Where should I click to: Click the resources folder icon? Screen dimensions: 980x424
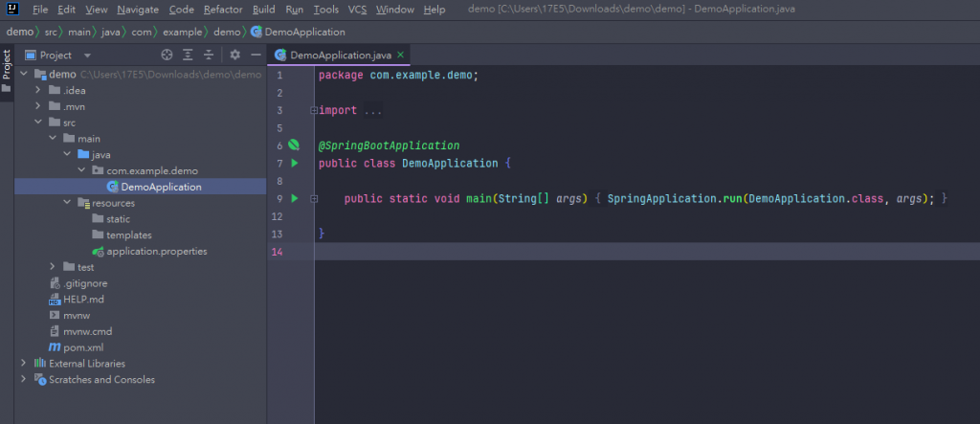click(84, 203)
